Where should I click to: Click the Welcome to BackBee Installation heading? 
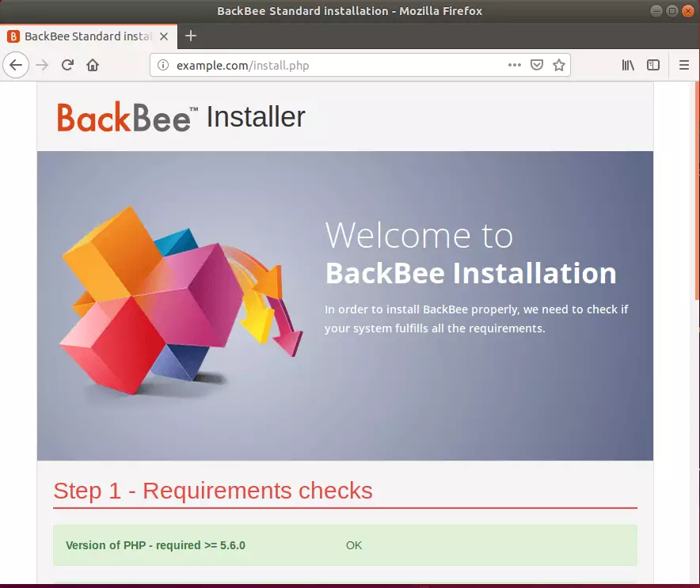[x=470, y=253]
